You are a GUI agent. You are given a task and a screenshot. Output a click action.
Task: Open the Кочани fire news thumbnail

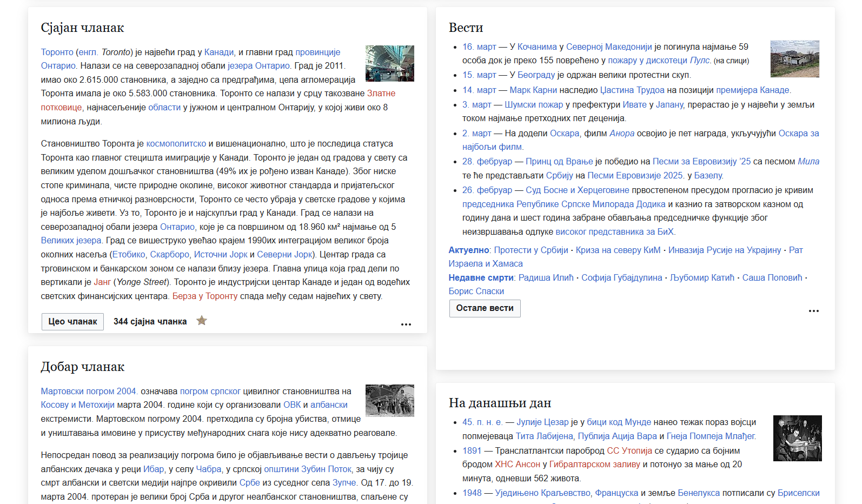pos(795,59)
